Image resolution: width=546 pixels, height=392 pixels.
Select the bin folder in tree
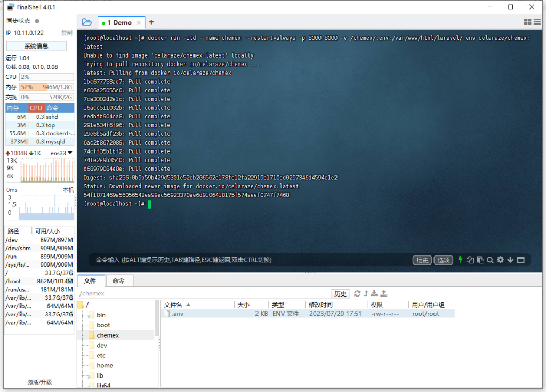tap(101, 315)
